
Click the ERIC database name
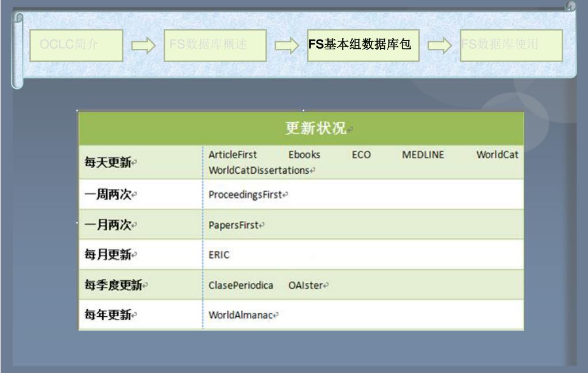[x=219, y=255]
